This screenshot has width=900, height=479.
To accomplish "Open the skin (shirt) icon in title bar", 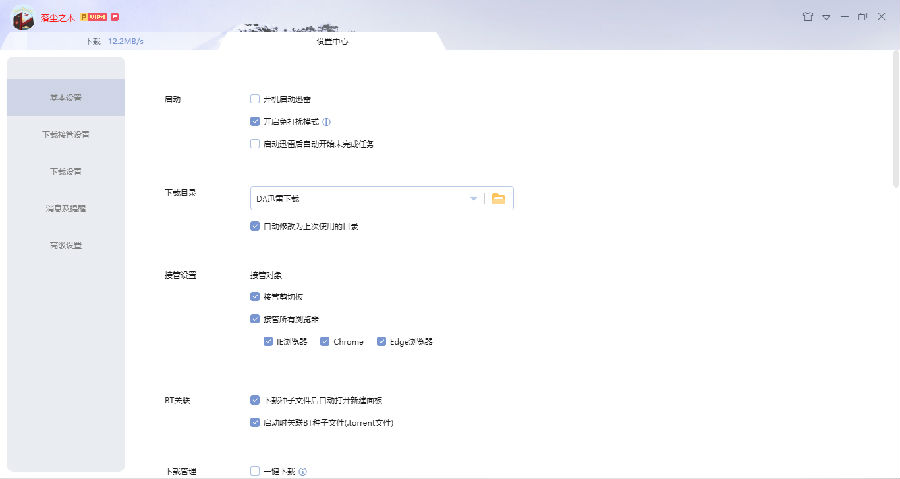I will (x=808, y=17).
